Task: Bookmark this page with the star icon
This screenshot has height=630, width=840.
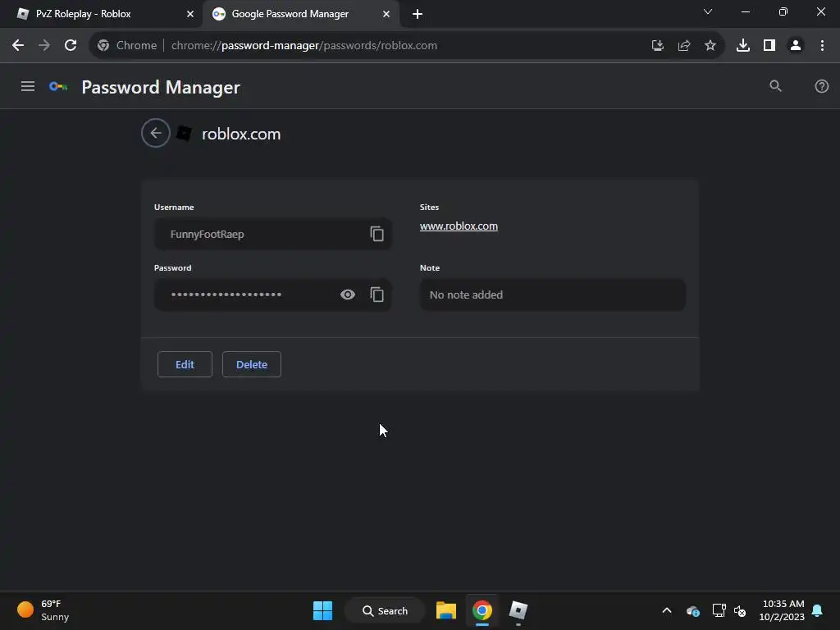Action: (710, 46)
